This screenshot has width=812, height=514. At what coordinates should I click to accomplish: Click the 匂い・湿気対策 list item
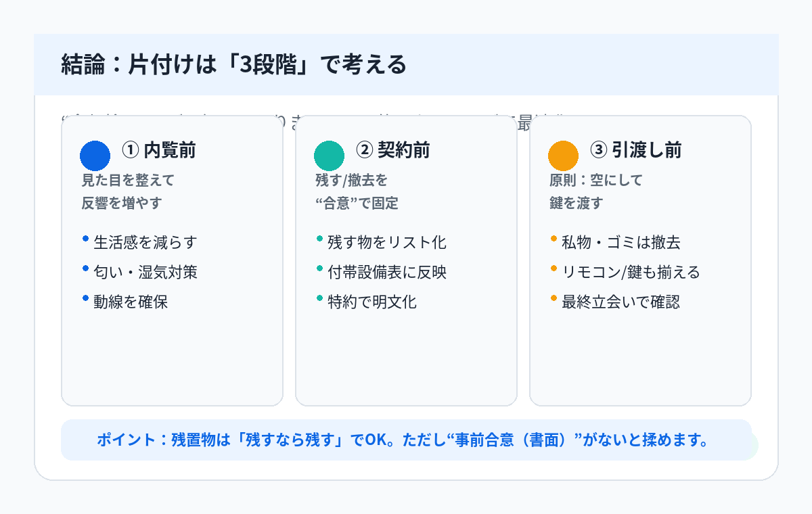coord(145,273)
